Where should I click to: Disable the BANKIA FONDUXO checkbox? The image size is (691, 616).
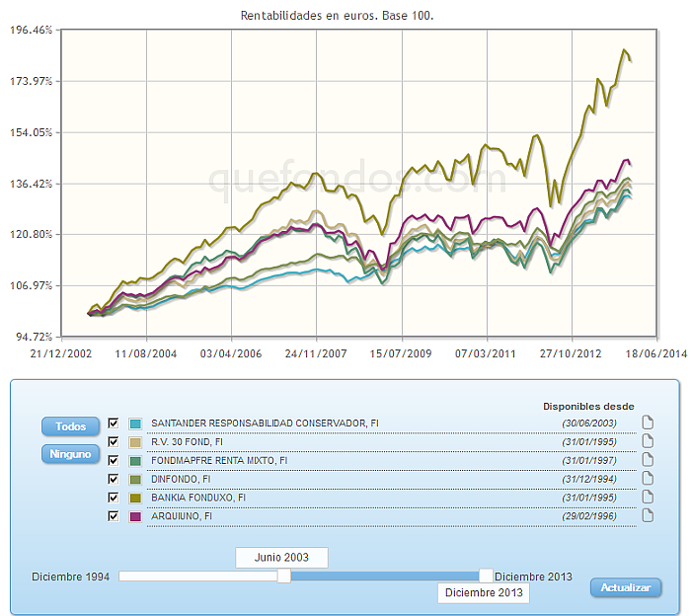[114, 498]
